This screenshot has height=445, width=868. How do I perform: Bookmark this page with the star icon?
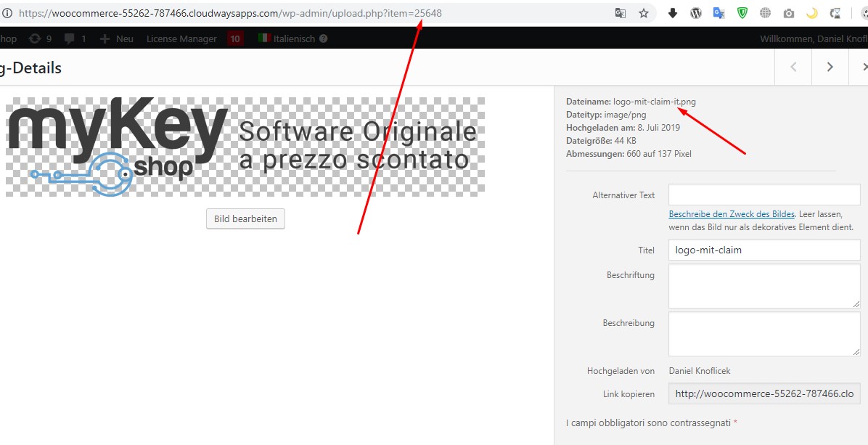point(643,13)
